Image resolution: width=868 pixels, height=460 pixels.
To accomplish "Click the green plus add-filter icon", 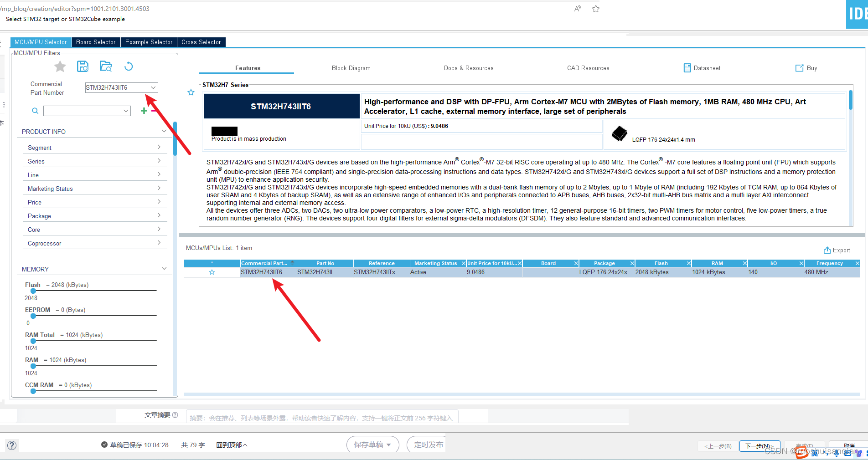I will [x=144, y=111].
